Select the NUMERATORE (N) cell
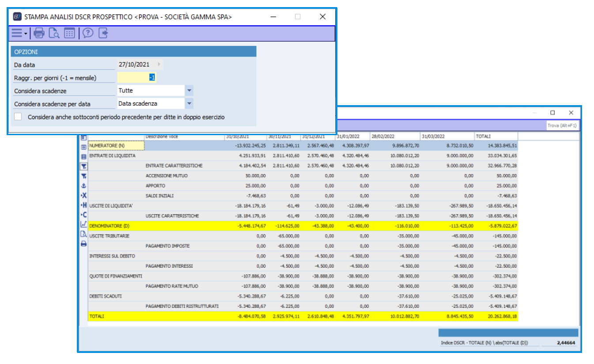 click(x=117, y=145)
